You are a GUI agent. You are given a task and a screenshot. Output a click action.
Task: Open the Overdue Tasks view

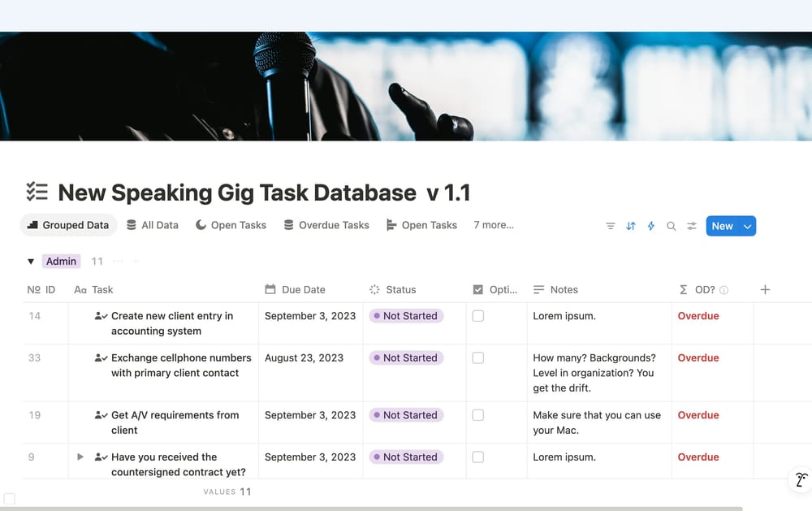tap(326, 225)
